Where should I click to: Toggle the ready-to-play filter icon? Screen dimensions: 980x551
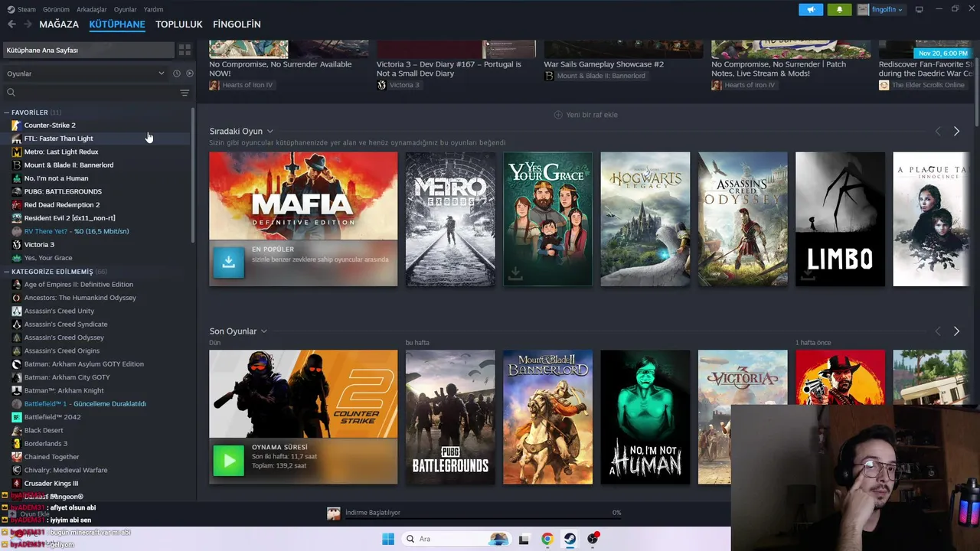[x=190, y=73]
